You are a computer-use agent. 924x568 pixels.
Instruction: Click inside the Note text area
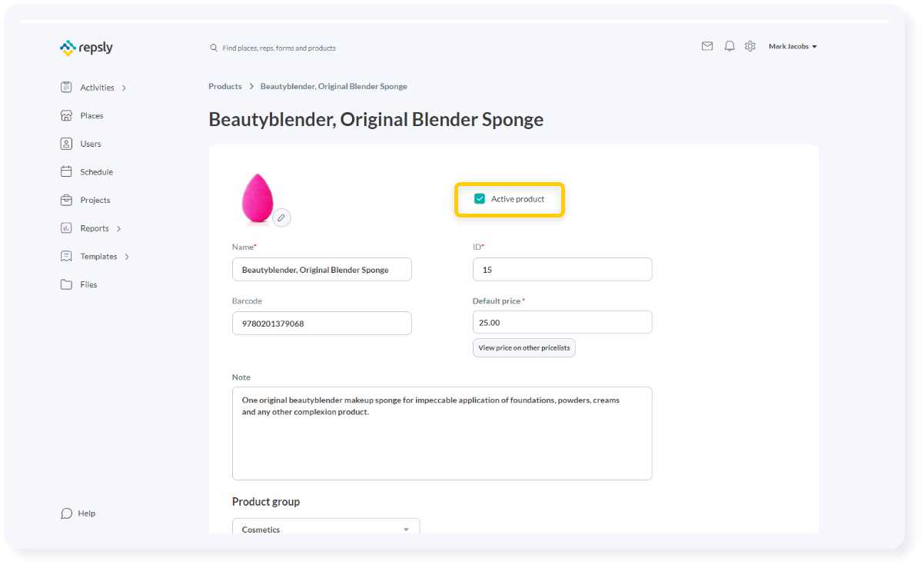[442, 433]
